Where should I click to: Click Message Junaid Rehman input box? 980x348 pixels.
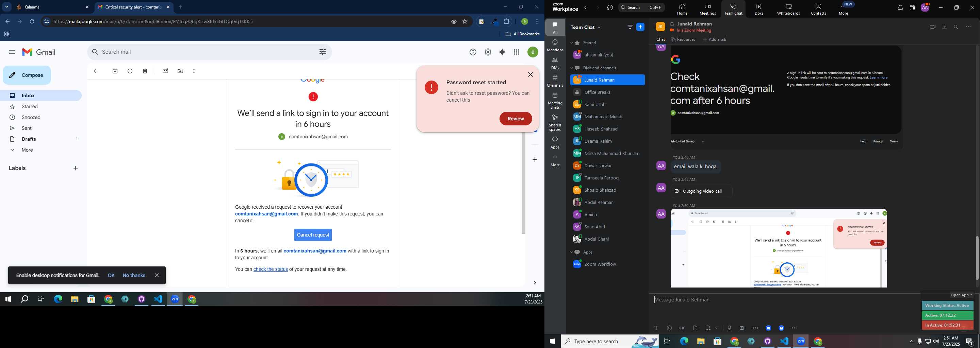[784, 300]
